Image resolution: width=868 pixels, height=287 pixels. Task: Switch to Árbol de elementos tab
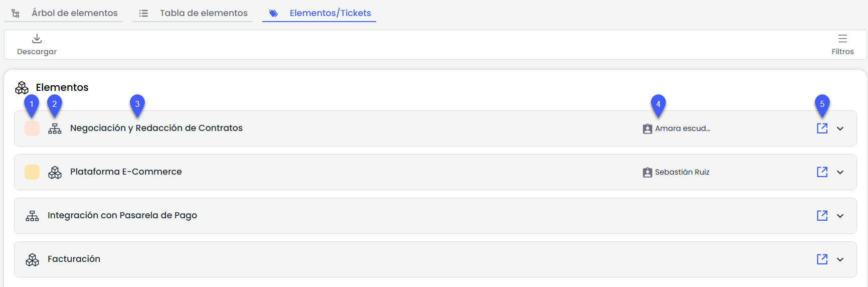pos(74,13)
